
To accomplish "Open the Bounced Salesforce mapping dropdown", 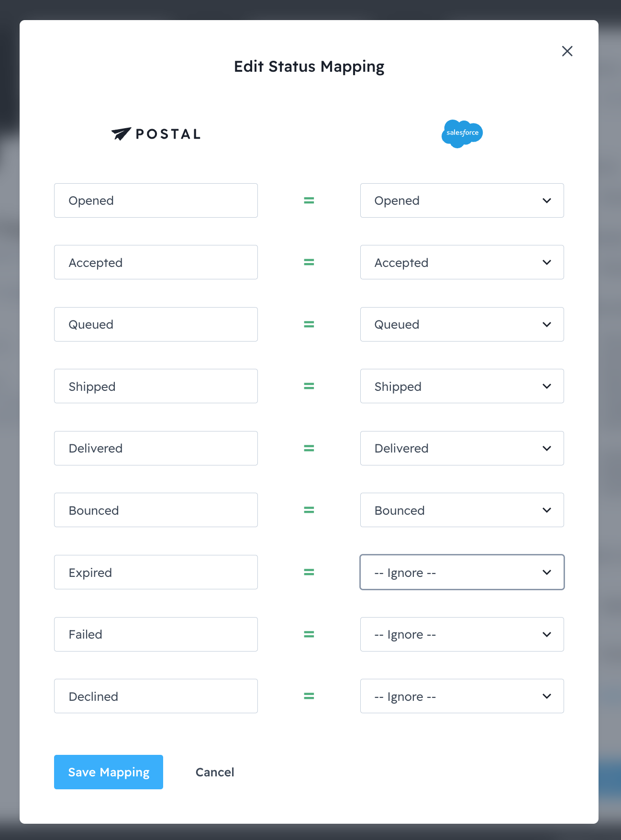I will tap(462, 510).
